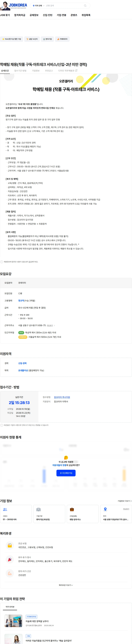Viewport: 132px width, 644px height.
Task: Open 기업정보 더보기 link
Action: point(125,501)
